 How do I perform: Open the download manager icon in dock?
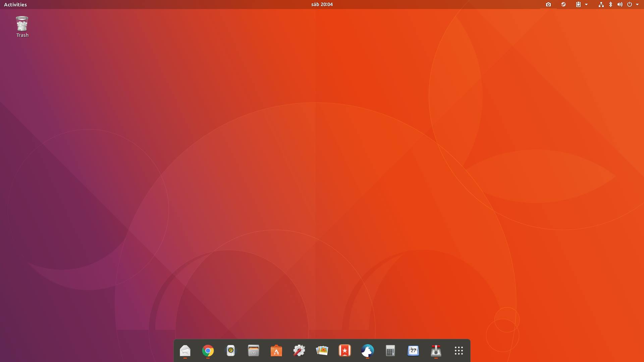pyautogui.click(x=436, y=351)
